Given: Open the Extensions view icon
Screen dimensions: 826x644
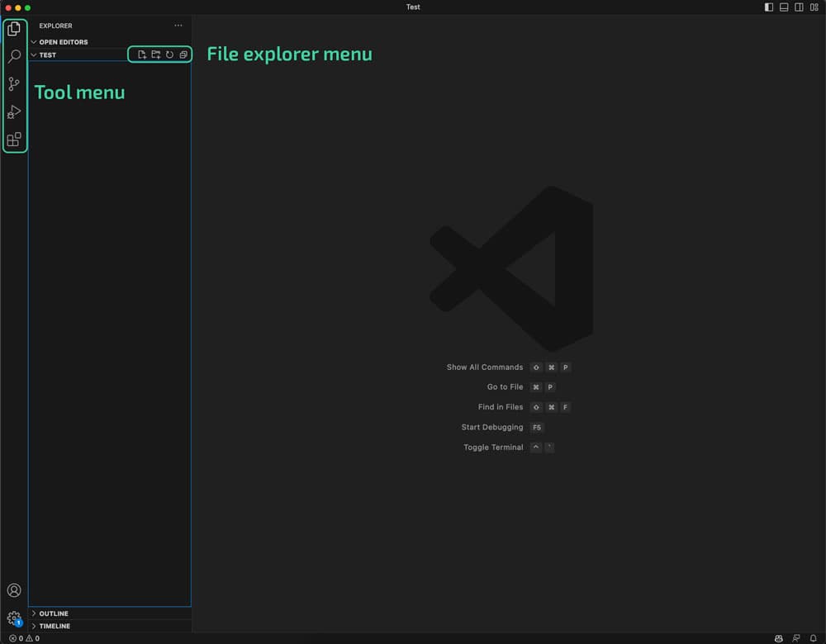Looking at the screenshot, I should coord(14,140).
